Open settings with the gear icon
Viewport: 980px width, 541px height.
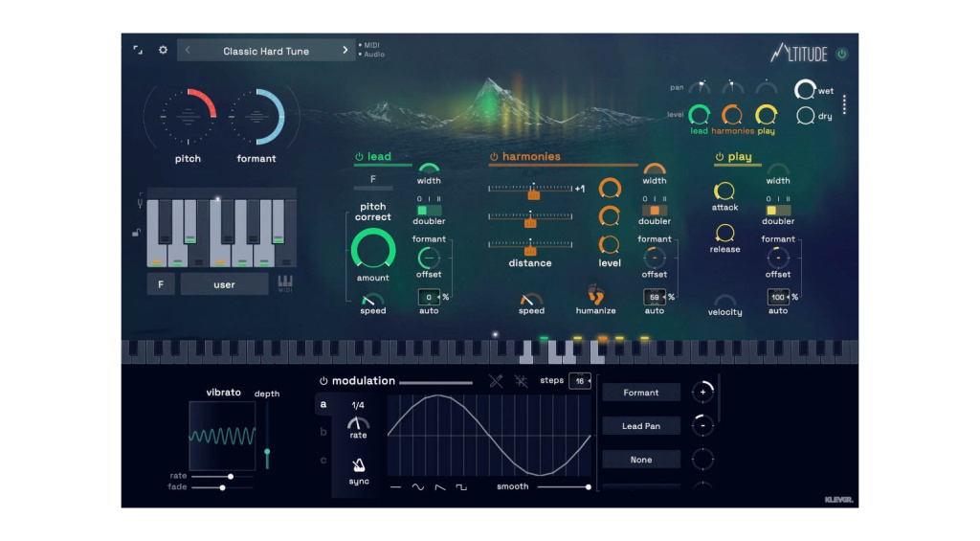click(163, 50)
